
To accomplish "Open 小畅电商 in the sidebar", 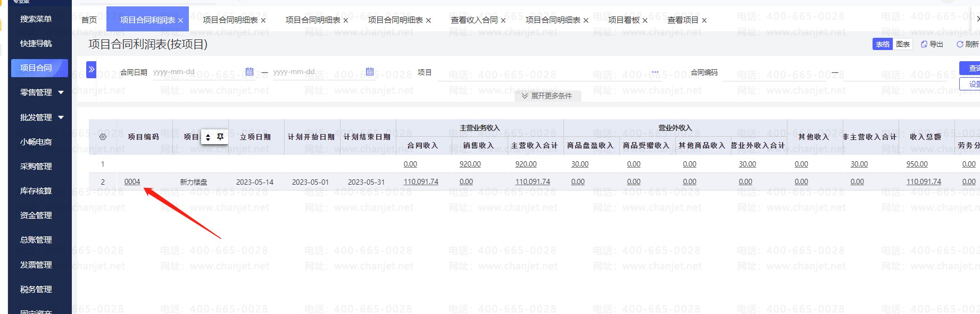I will coord(36,142).
